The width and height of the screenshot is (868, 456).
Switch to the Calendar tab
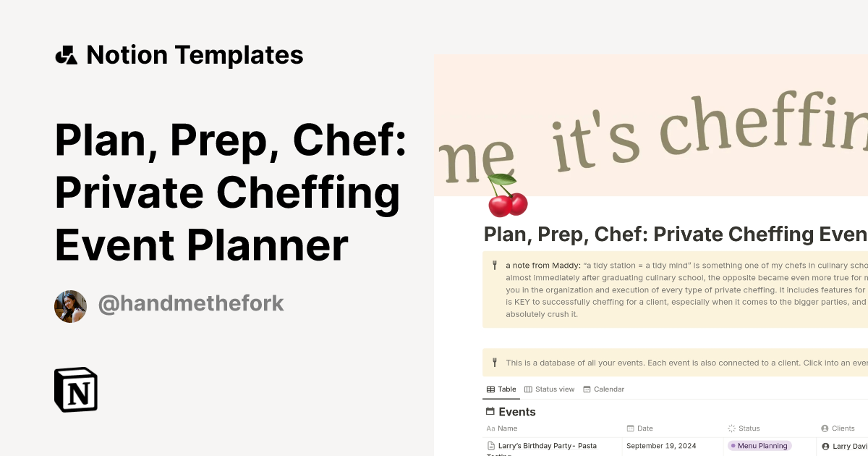(608, 389)
